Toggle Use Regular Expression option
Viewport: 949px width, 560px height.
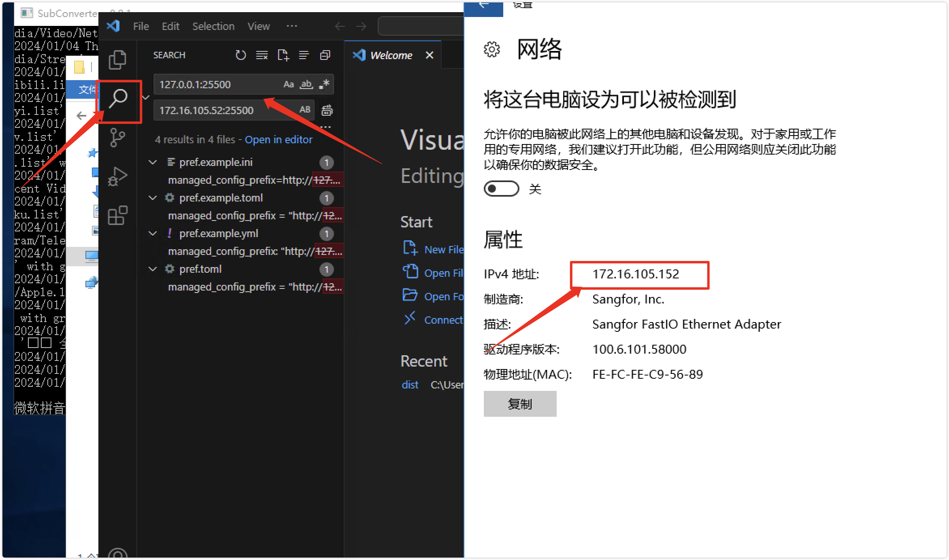[x=324, y=84]
